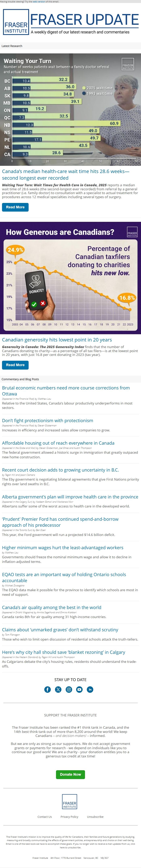Click Read More under the wait time article
This screenshot has height=868, width=141.
15,207
